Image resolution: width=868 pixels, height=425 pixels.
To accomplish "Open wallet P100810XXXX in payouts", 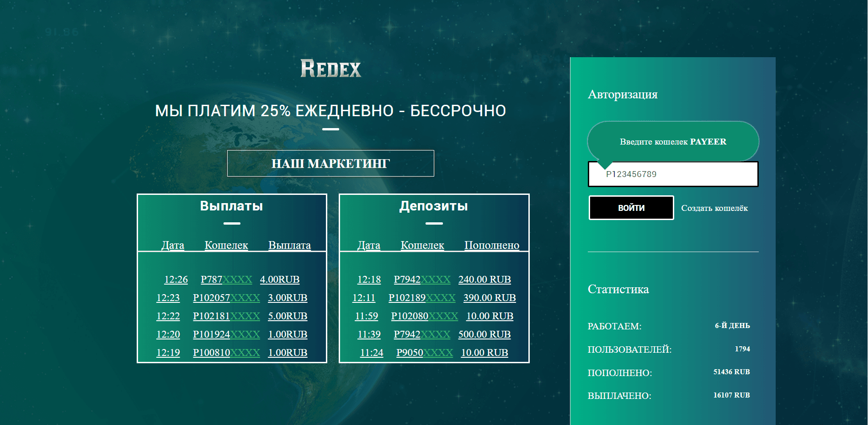I will coord(226,352).
